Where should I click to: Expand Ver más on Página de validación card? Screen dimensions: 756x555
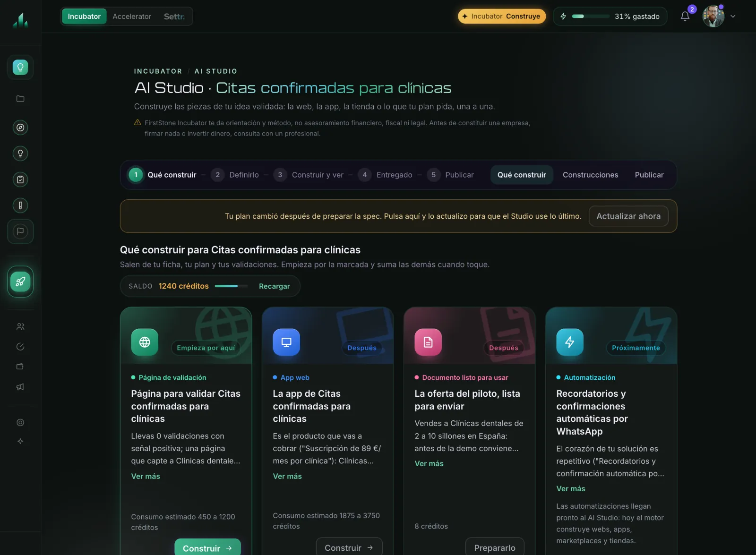click(x=146, y=476)
